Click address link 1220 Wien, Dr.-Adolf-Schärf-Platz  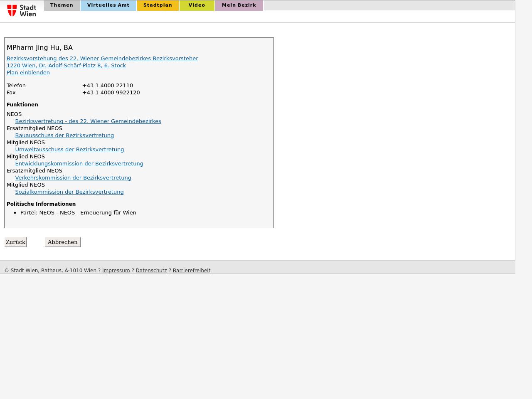pyautogui.click(x=66, y=66)
